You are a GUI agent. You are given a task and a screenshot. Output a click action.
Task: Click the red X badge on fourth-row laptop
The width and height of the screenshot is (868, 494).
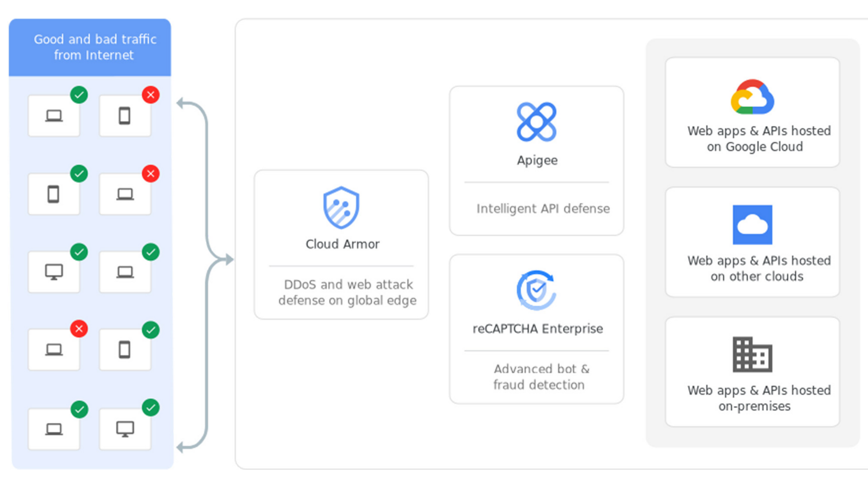pos(79,329)
